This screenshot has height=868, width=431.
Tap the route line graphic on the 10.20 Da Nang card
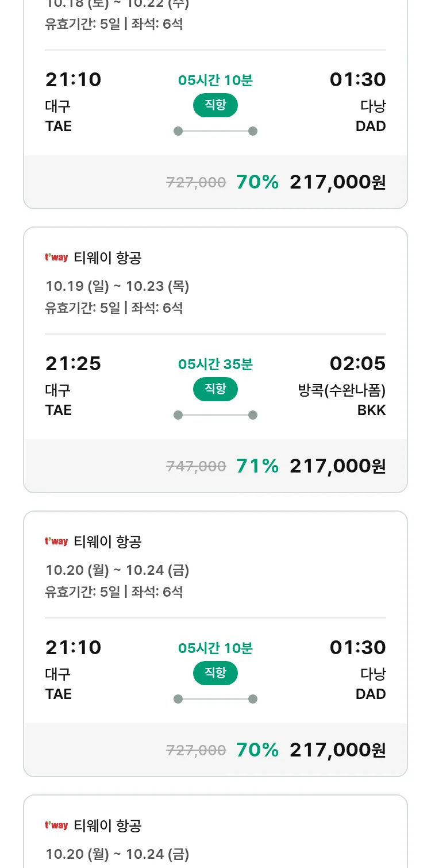click(x=215, y=699)
